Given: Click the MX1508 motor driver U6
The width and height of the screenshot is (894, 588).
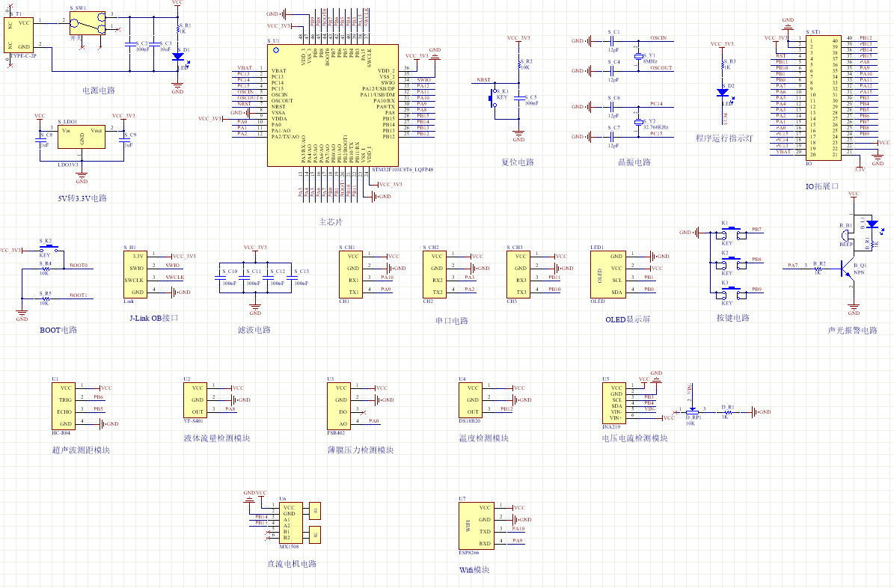Looking at the screenshot, I should 291,523.
